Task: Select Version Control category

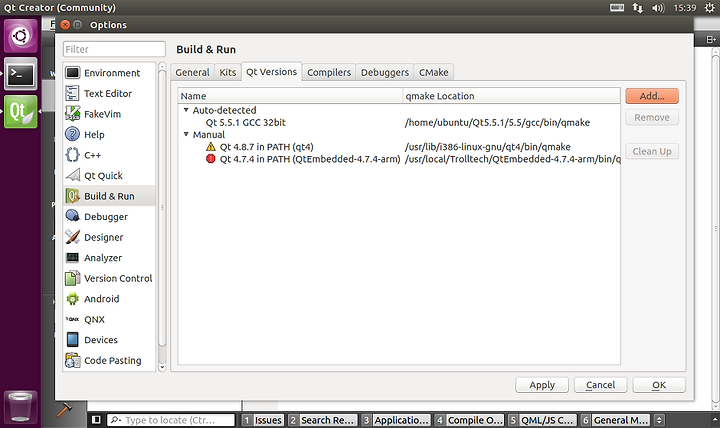Action: 109,278
